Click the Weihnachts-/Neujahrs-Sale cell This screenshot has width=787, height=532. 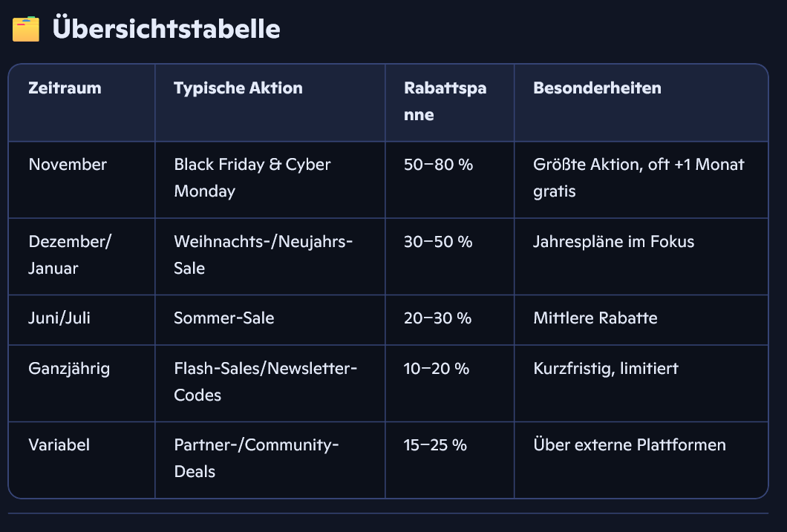[263, 254]
